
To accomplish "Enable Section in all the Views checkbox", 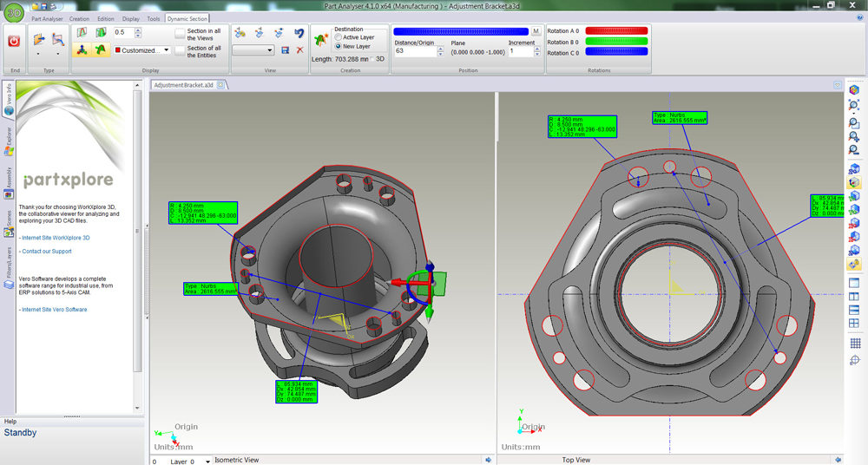I will [x=180, y=34].
